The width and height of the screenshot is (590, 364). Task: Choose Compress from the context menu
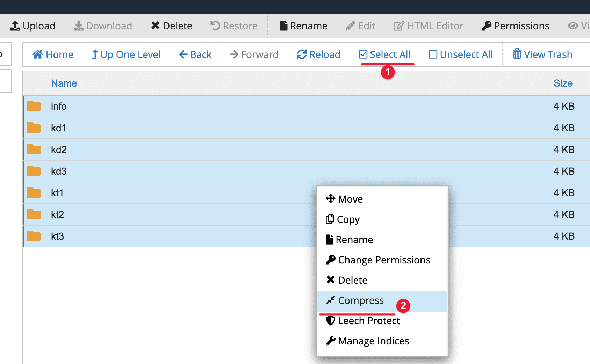pos(360,300)
